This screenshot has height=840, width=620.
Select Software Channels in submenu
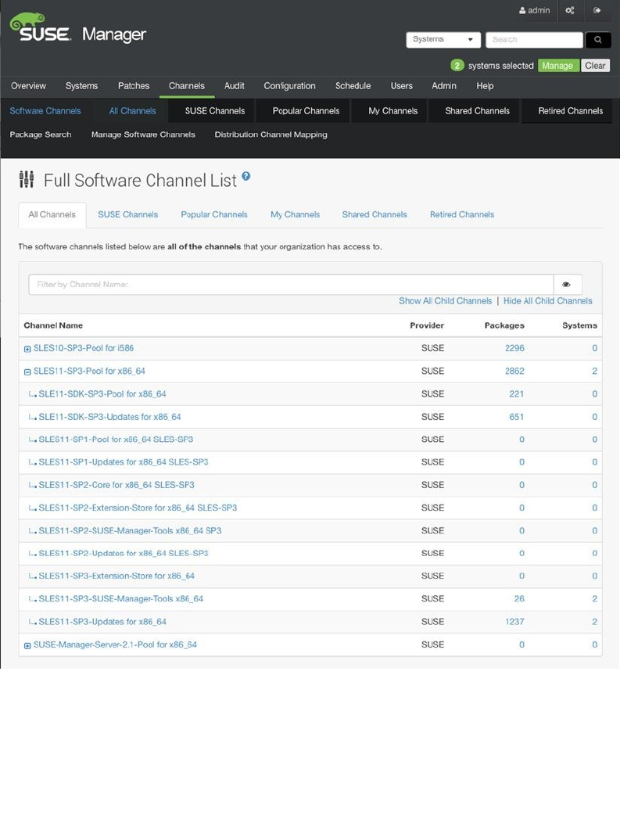(45, 111)
